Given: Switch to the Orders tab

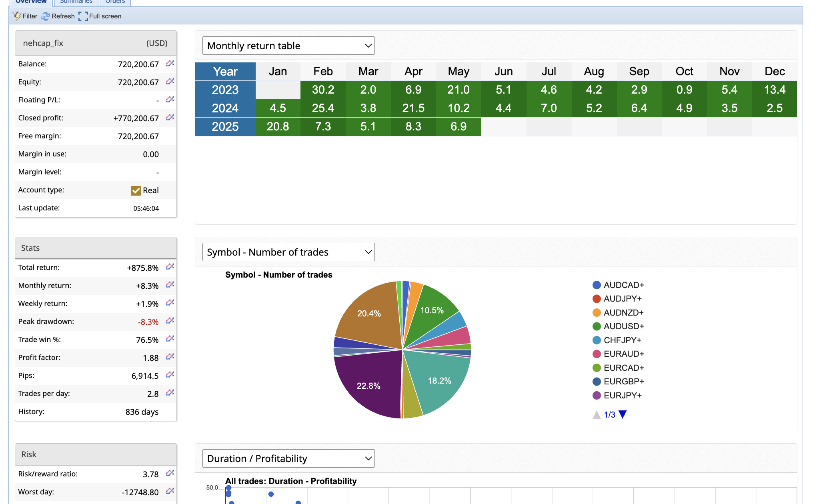Looking at the screenshot, I should [x=115, y=2].
